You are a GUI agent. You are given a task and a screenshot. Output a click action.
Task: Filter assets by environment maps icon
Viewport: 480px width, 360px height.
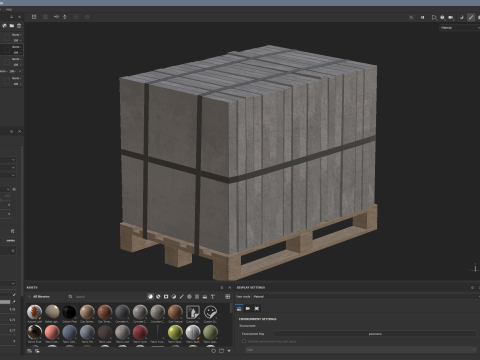205,296
